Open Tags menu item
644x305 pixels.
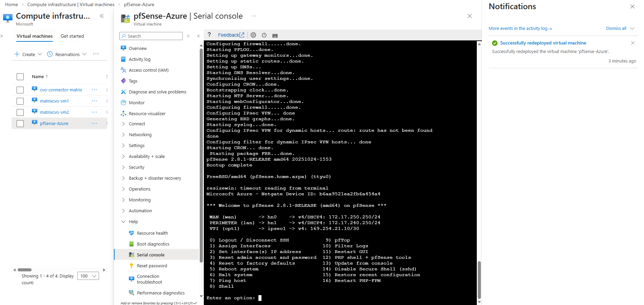133,81
